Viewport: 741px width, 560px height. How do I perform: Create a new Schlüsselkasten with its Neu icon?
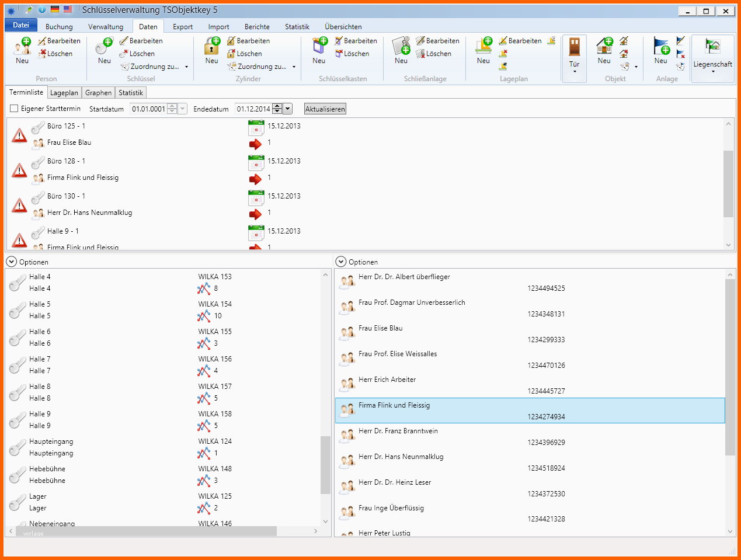pyautogui.click(x=319, y=50)
